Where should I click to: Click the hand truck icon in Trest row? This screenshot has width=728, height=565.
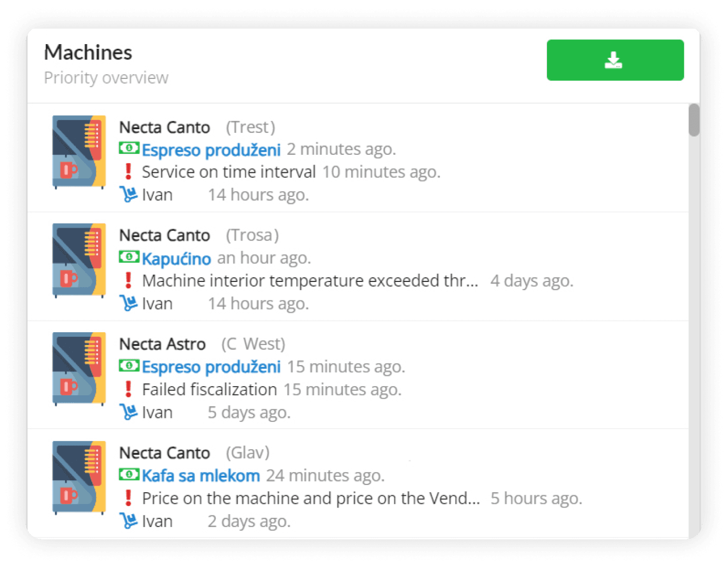[129, 194]
